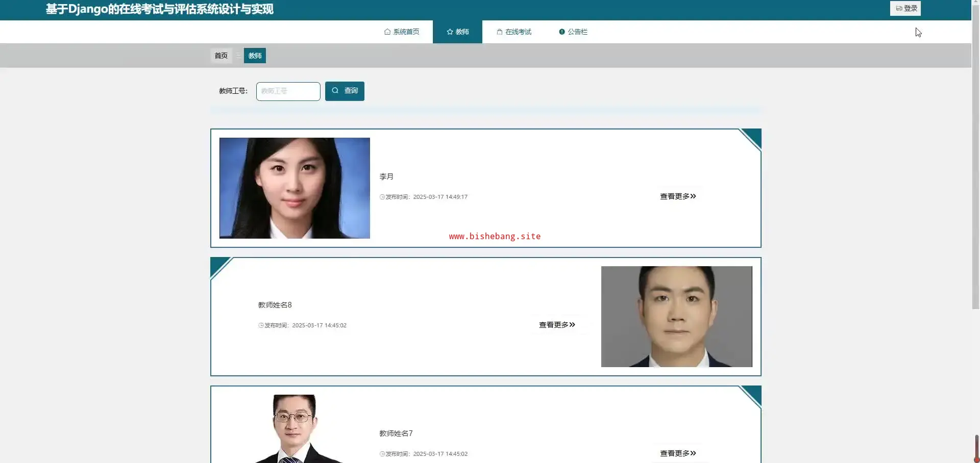Click the page's vertical scrollbar
This screenshot has width=980, height=463.
[975, 153]
